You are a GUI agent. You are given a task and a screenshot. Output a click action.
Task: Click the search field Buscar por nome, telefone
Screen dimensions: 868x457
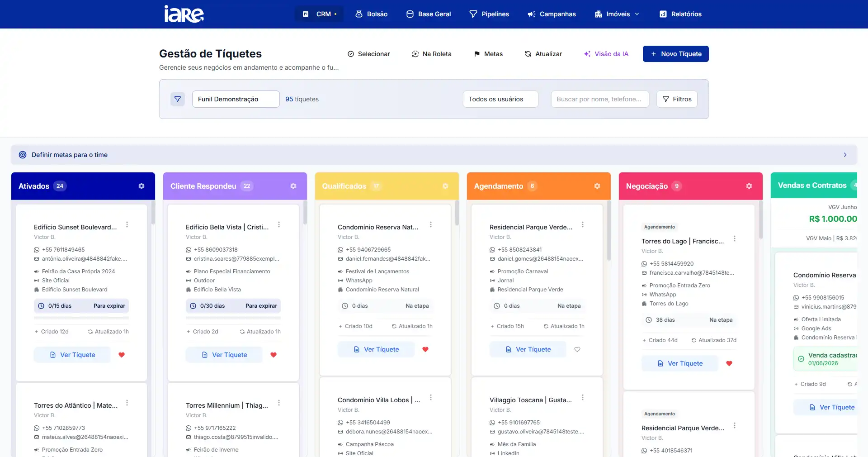coord(600,99)
